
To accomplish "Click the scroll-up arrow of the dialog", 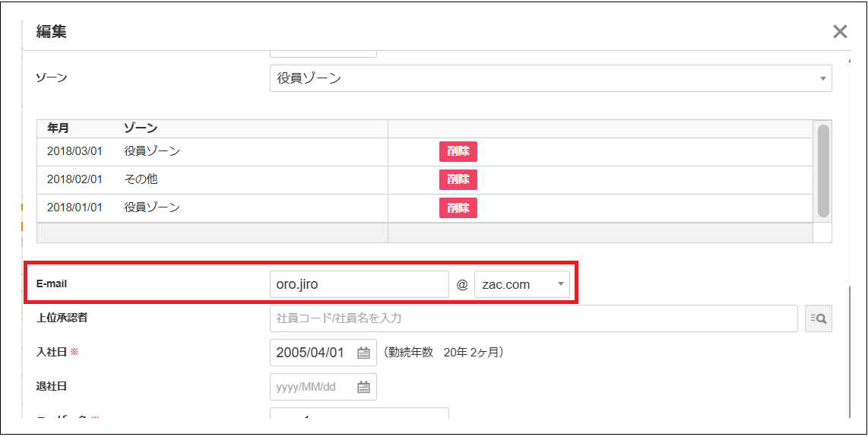I will pyautogui.click(x=848, y=59).
